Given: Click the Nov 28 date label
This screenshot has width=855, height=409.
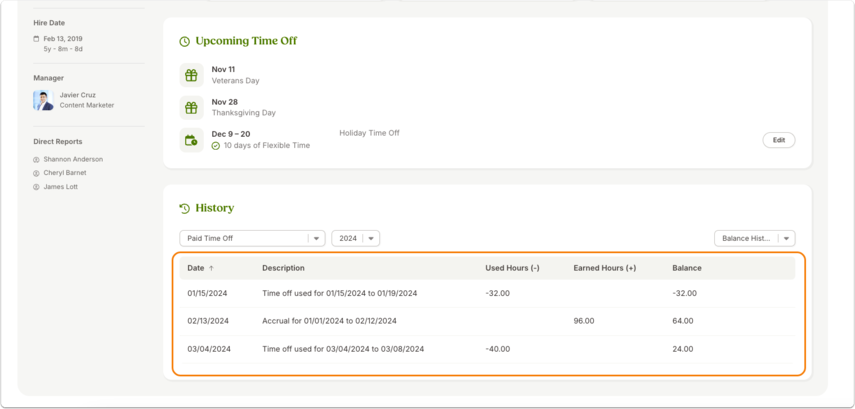Looking at the screenshot, I should (225, 102).
